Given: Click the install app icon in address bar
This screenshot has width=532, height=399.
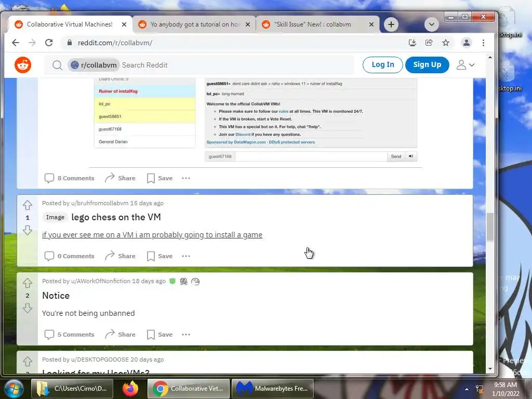Looking at the screenshot, I should point(412,43).
